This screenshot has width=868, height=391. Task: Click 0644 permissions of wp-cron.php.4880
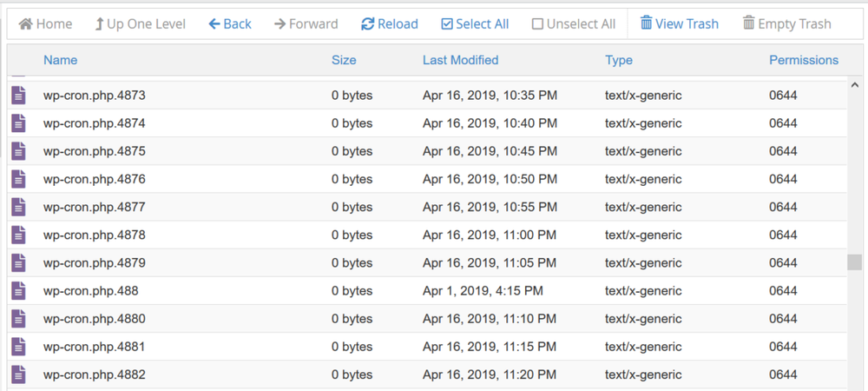tap(783, 319)
